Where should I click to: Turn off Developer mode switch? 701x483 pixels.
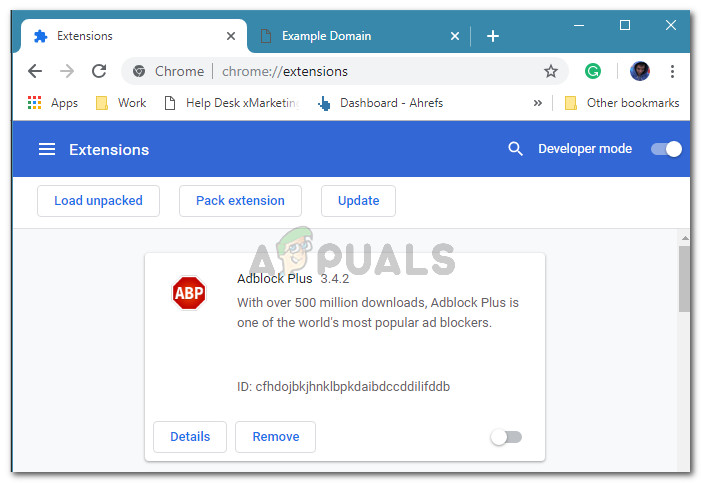point(666,149)
